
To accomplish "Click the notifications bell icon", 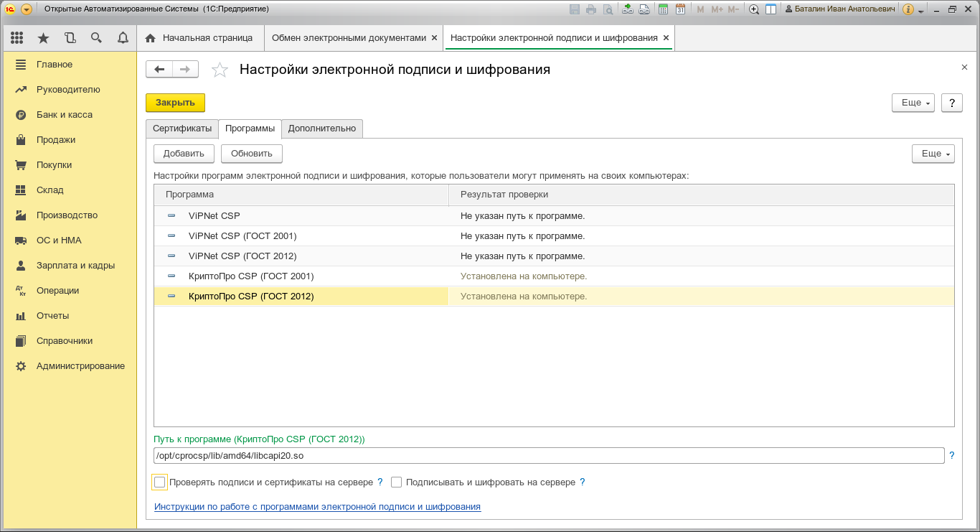I will 123,37.
